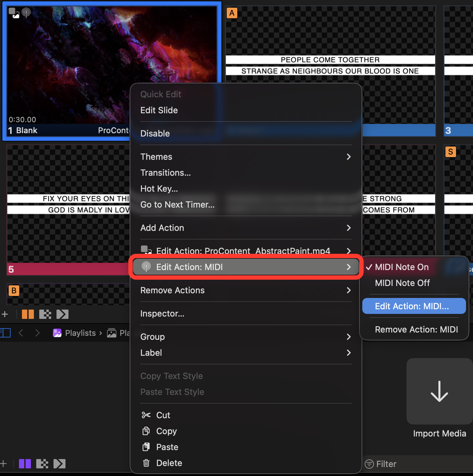Click Edit Action: MIDI… in the submenu

(x=414, y=306)
